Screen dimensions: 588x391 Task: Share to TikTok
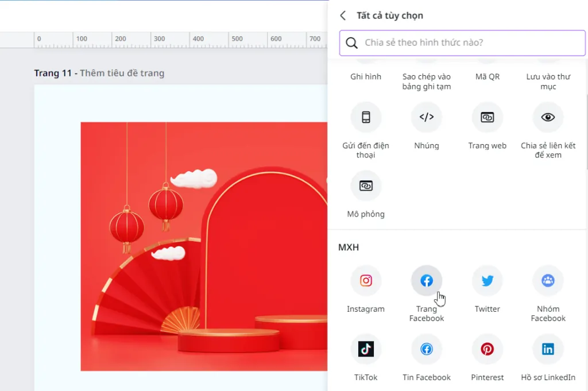366,350
